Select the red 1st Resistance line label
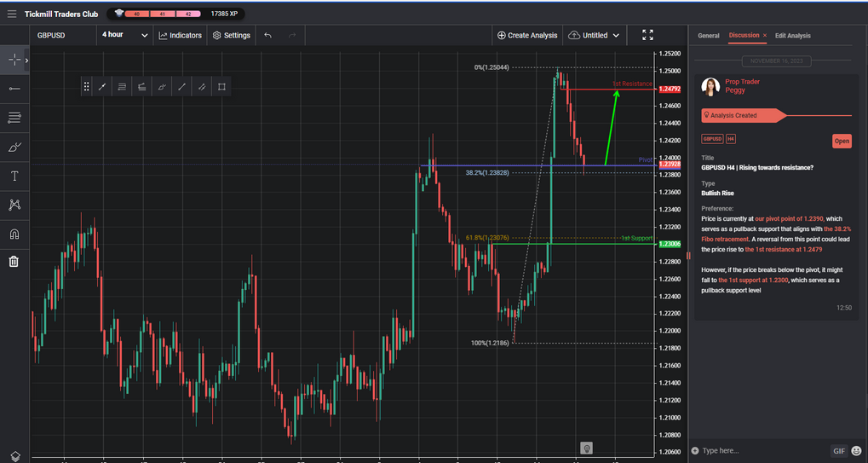868x463 pixels. tap(632, 84)
